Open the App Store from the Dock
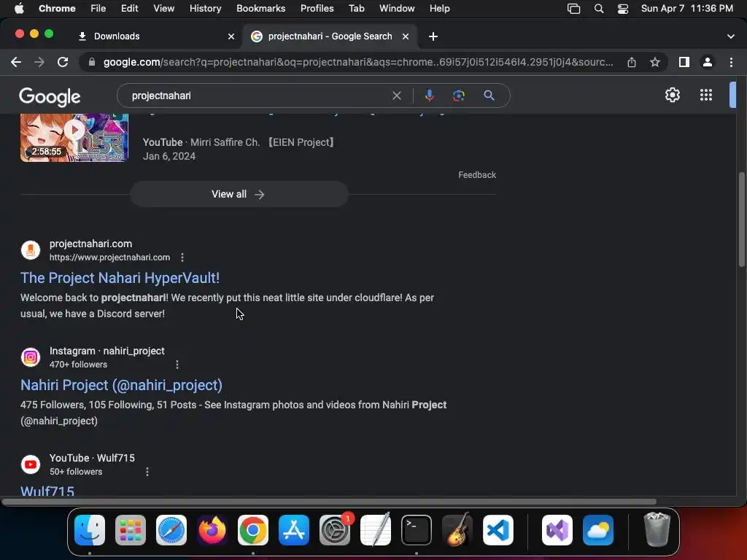The width and height of the screenshot is (747, 560). 294,530
